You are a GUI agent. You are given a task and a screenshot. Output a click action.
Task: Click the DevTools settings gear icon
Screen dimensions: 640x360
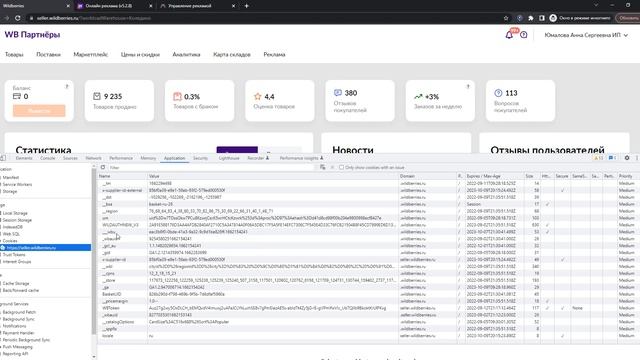click(627, 158)
